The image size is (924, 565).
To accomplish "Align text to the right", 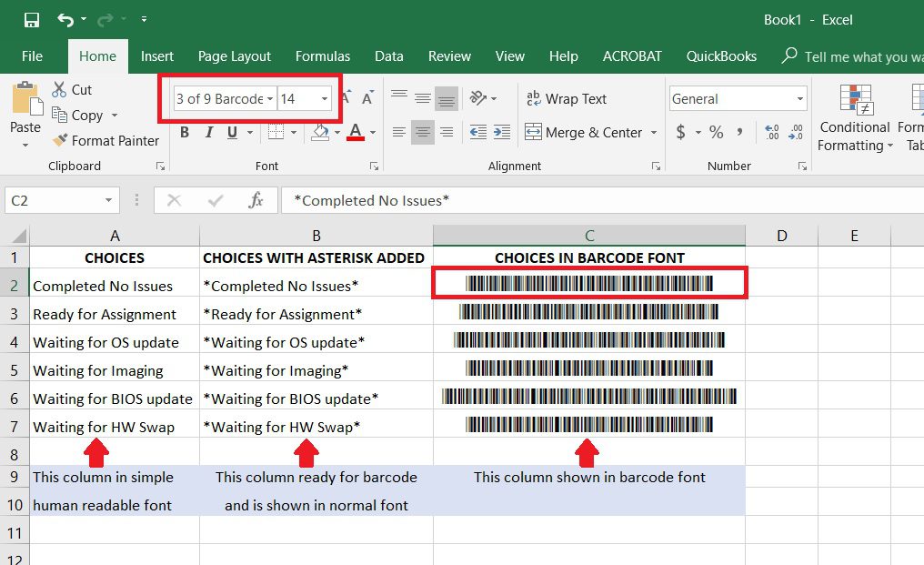I will click(447, 132).
